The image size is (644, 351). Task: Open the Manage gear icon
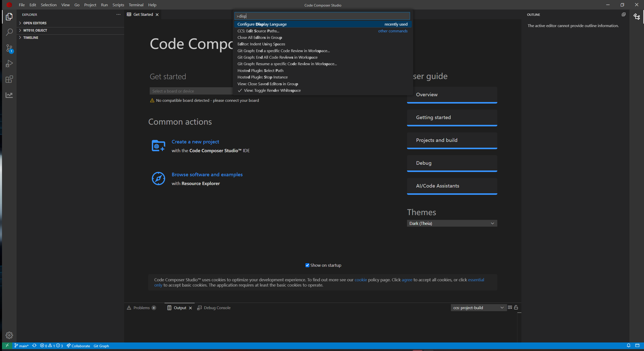pos(9,335)
